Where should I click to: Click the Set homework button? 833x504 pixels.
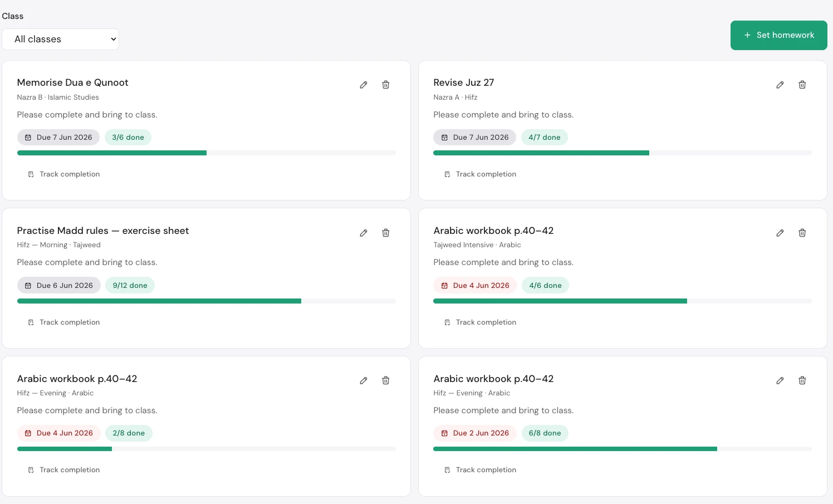(778, 35)
